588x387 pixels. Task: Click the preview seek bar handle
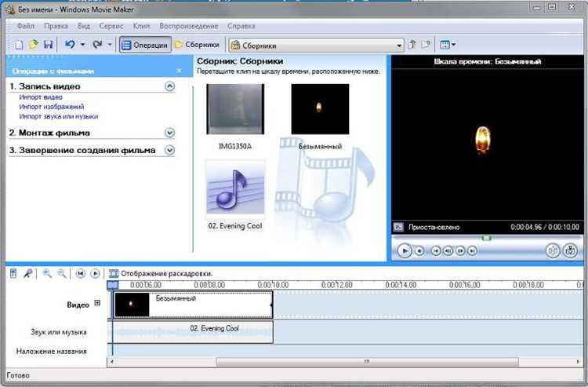point(486,238)
